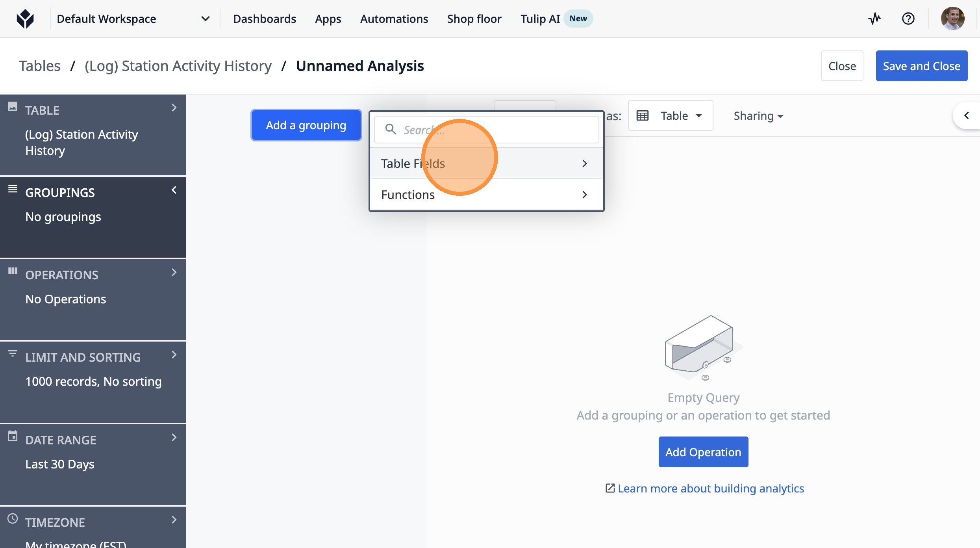Collapse the right side panel arrow
This screenshot has height=548, width=980.
tap(966, 115)
